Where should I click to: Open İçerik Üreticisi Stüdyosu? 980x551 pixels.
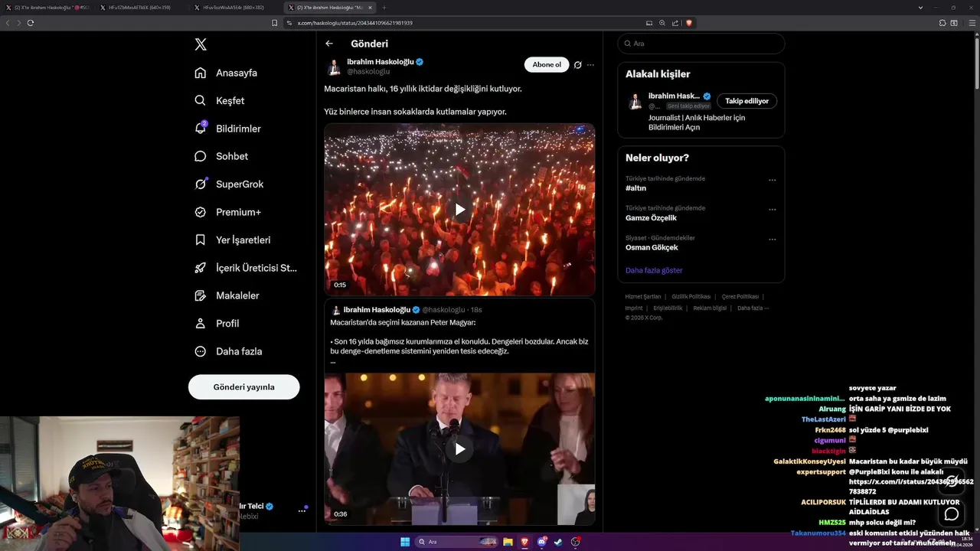(245, 268)
